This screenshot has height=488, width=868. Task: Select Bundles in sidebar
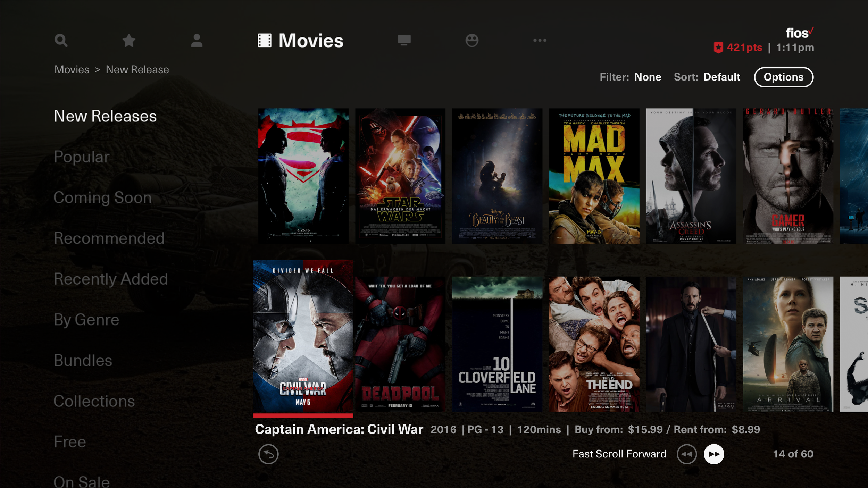(x=83, y=361)
